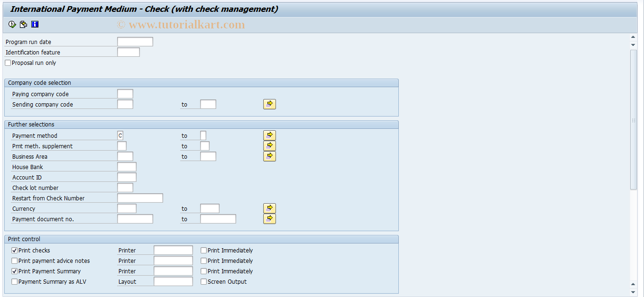
Task: Uncheck the Print checks checkbox
Action: pos(15,250)
